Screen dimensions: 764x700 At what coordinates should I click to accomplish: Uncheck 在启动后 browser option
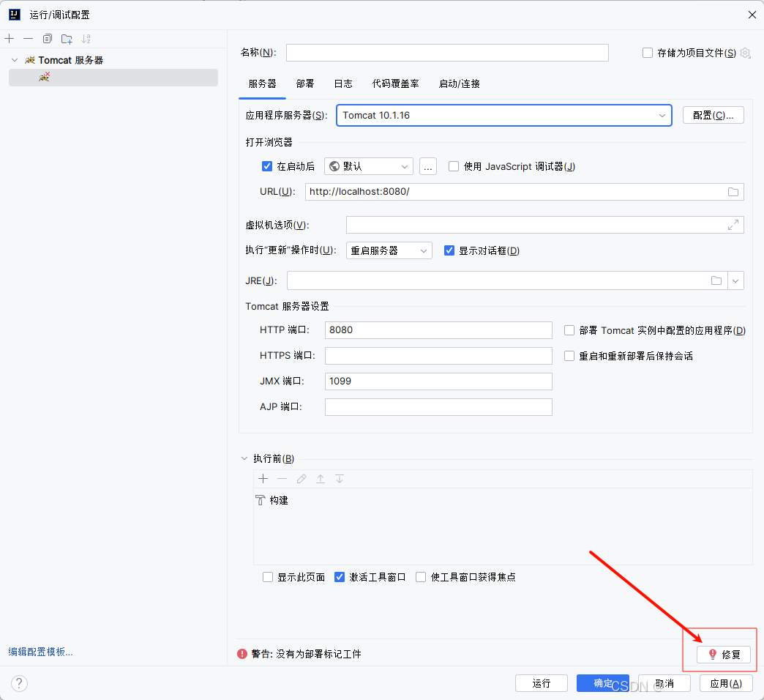click(x=266, y=166)
